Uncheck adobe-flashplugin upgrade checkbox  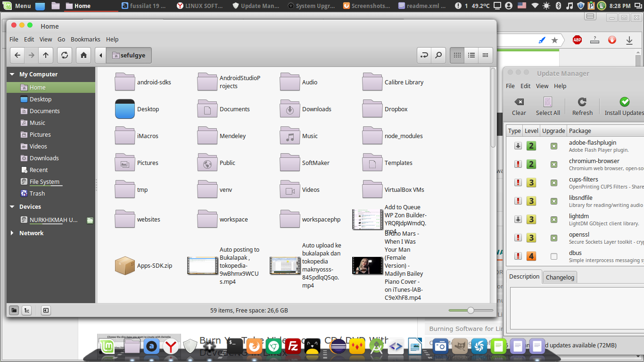coord(554,146)
